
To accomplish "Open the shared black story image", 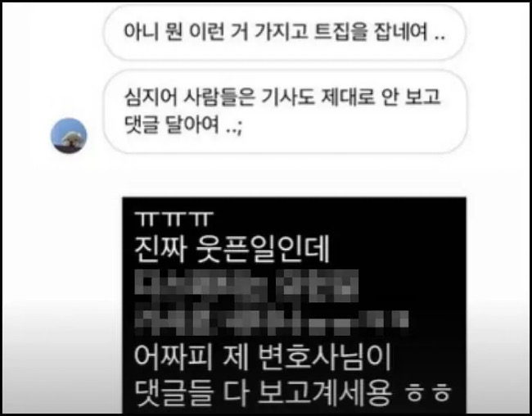I will [x=294, y=305].
